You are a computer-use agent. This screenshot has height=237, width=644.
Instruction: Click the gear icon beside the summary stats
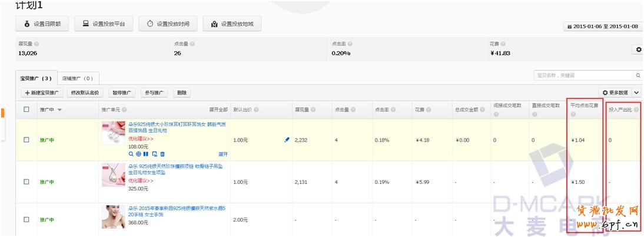pyautogui.click(x=638, y=50)
